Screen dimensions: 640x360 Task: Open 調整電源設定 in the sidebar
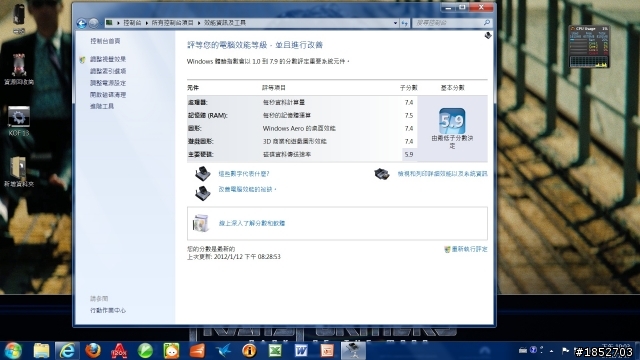click(108, 83)
